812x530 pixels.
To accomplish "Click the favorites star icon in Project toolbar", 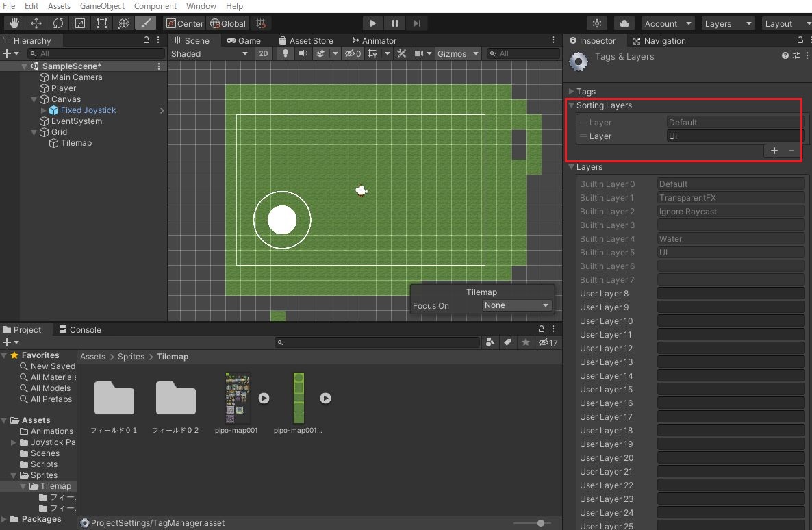I will click(526, 342).
